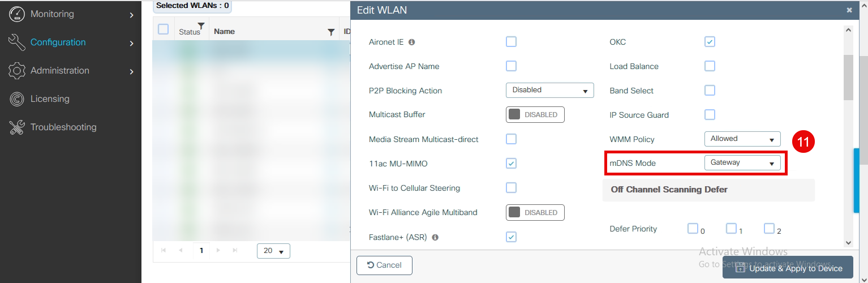Click the Troubleshooting tools icon
The image size is (868, 283).
[17, 127]
